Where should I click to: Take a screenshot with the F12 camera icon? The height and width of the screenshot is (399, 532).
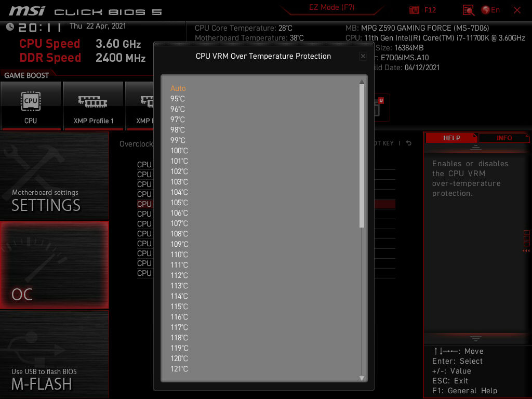[x=414, y=10]
